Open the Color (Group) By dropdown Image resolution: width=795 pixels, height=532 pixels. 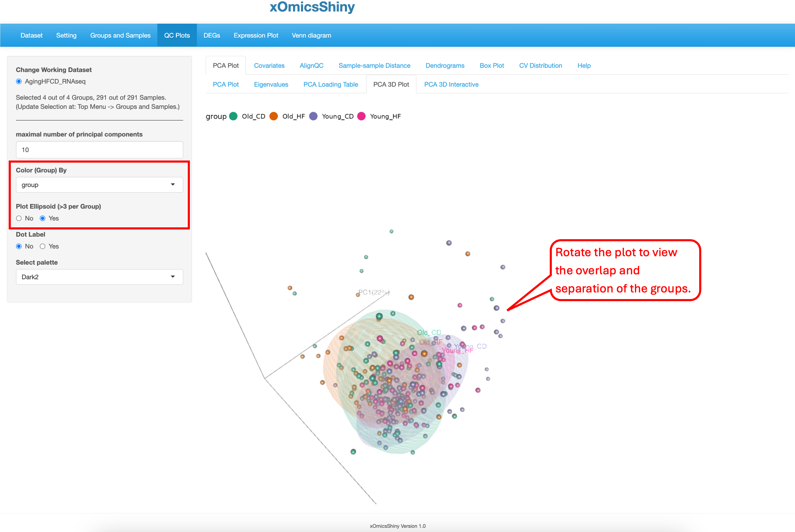[99, 185]
